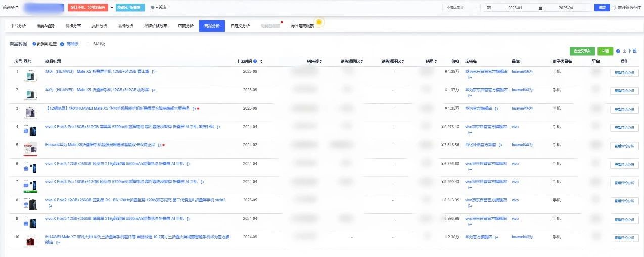Viewport: 644px width, 257px height.
Task: Click product thumbnail in row 5
Action: (x=31, y=149)
